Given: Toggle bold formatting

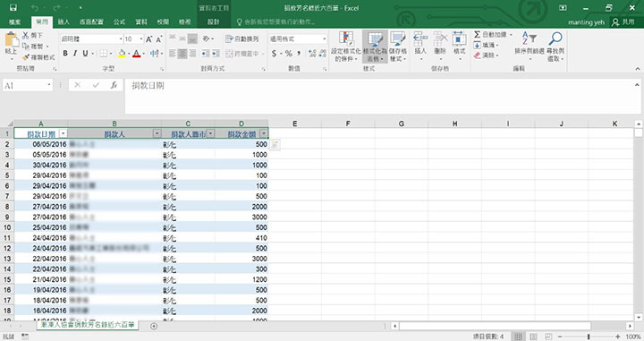Looking at the screenshot, I should 65,54.
